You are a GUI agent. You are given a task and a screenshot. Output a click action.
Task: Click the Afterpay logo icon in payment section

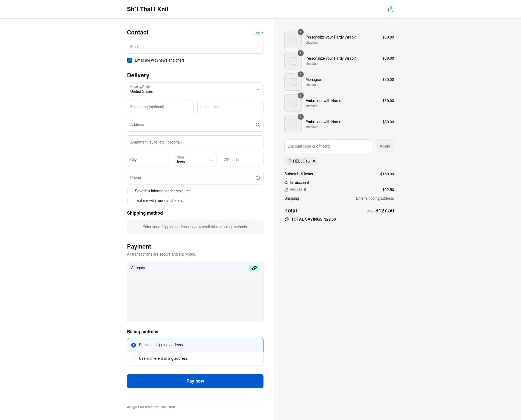tap(254, 268)
